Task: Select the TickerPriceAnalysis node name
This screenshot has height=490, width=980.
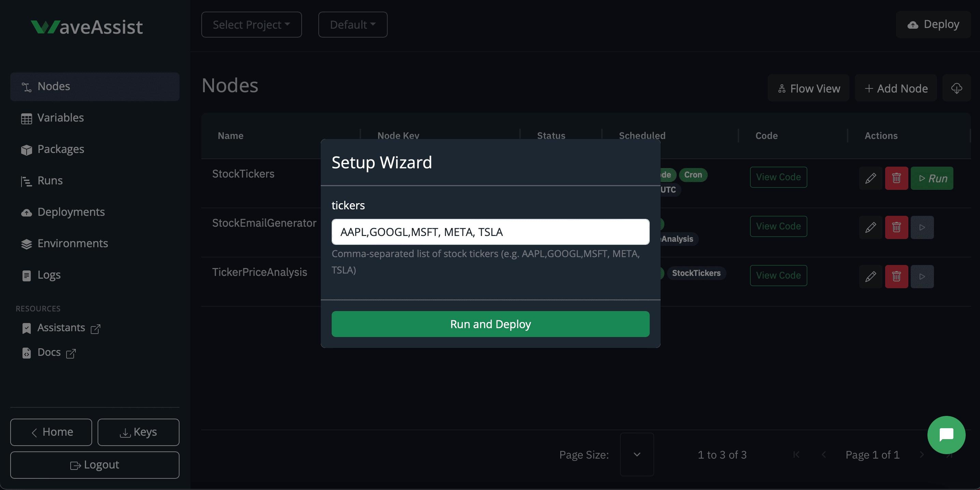Action: click(259, 272)
